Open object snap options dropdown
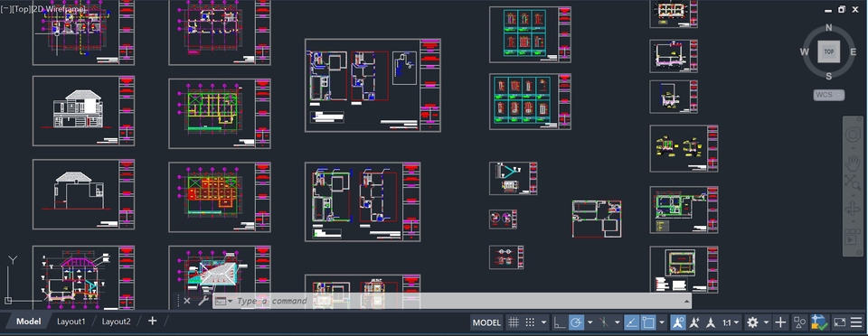The image size is (868, 336). 662,322
